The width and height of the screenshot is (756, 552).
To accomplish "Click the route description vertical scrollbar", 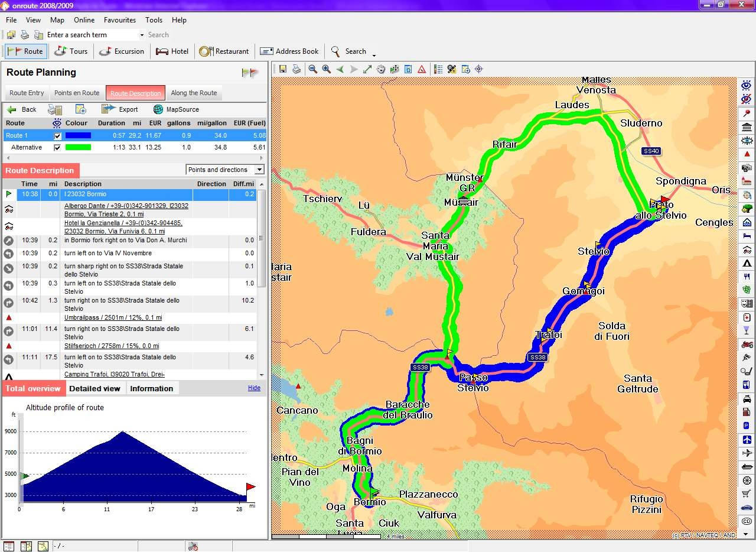I will coord(262,279).
